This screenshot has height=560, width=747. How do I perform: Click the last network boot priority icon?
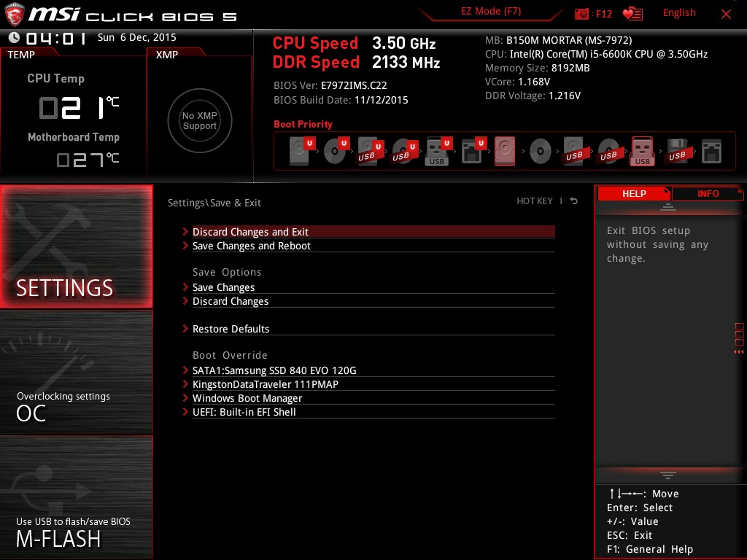(711, 152)
